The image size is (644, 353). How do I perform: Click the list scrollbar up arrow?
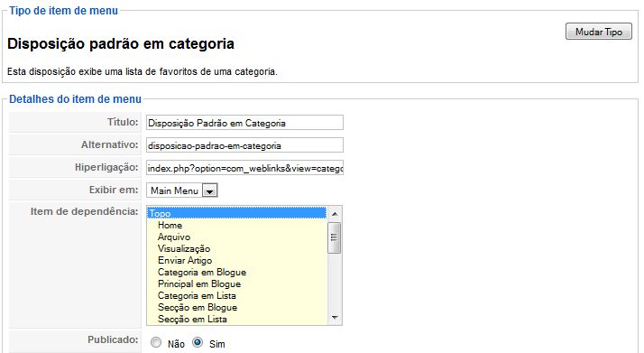point(335,214)
